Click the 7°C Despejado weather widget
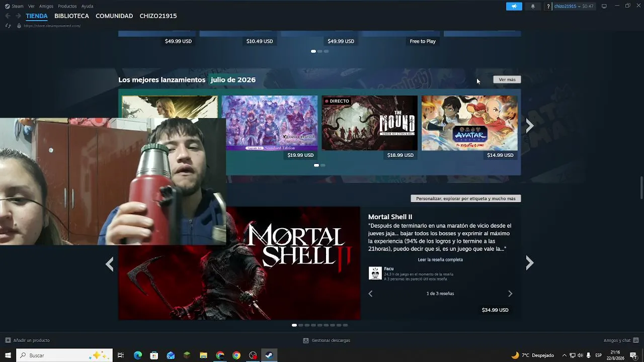 click(x=533, y=355)
